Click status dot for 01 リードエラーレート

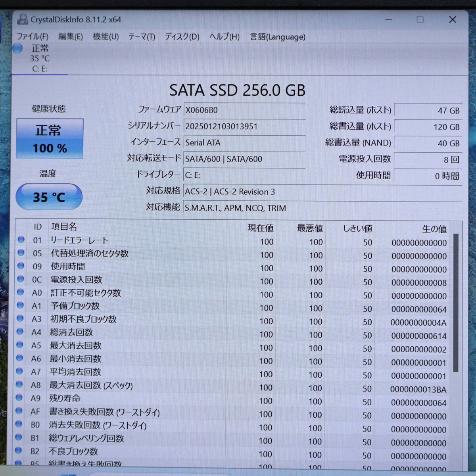point(21,239)
